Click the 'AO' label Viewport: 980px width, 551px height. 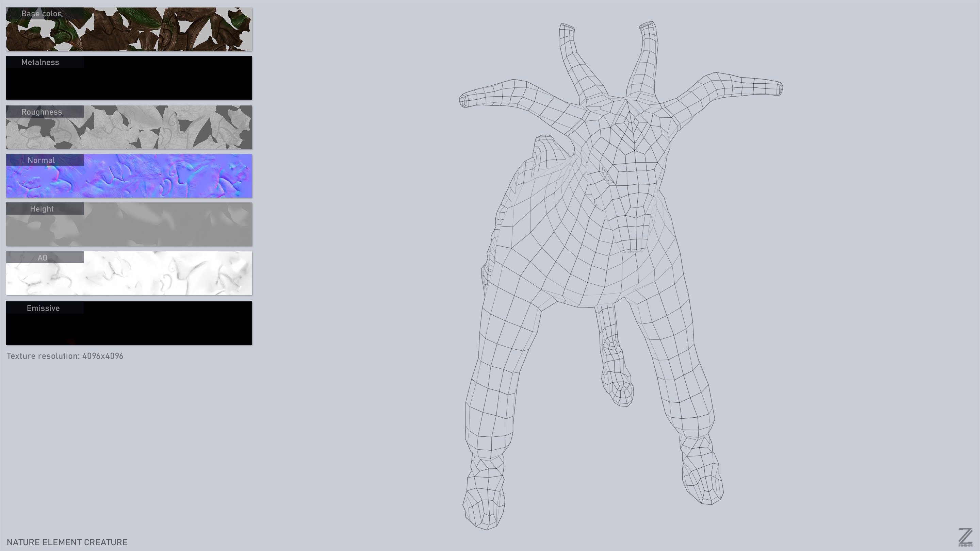pyautogui.click(x=43, y=258)
